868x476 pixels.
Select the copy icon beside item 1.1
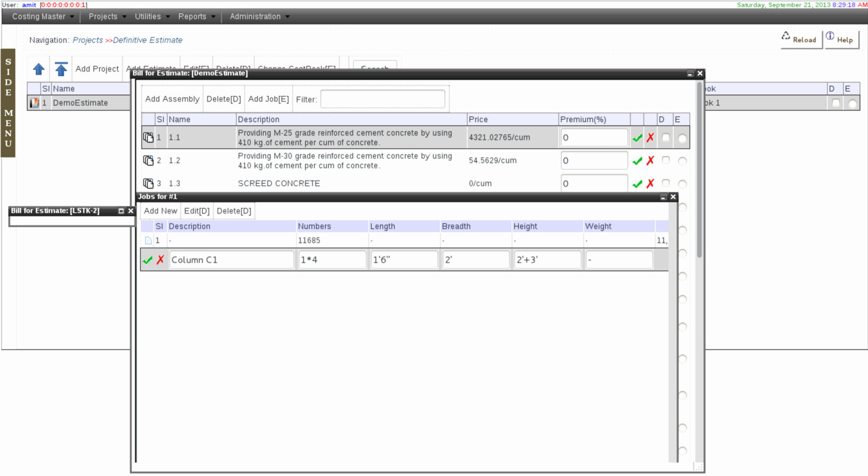pyautogui.click(x=149, y=137)
